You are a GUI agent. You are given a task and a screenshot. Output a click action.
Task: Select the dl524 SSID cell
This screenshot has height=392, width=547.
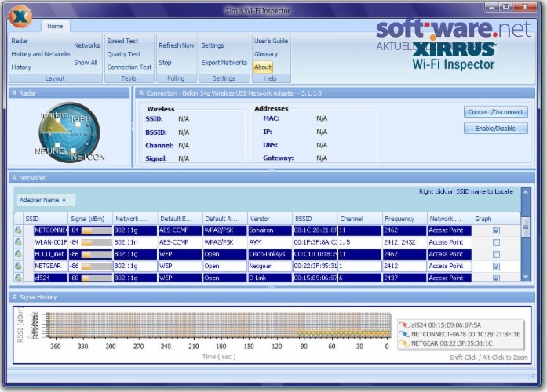[x=50, y=278]
